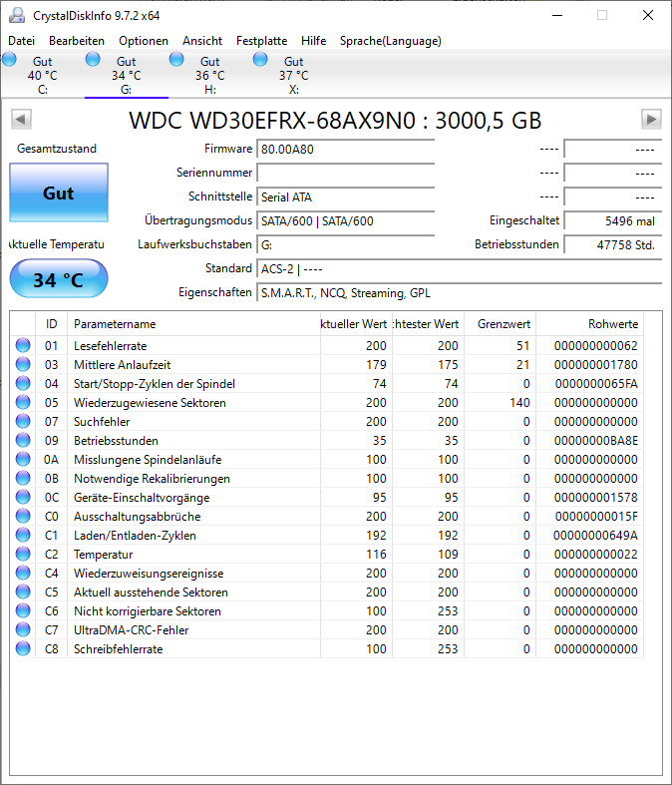The height and width of the screenshot is (785, 672).
Task: Open the Festplatte menu
Action: [261, 41]
